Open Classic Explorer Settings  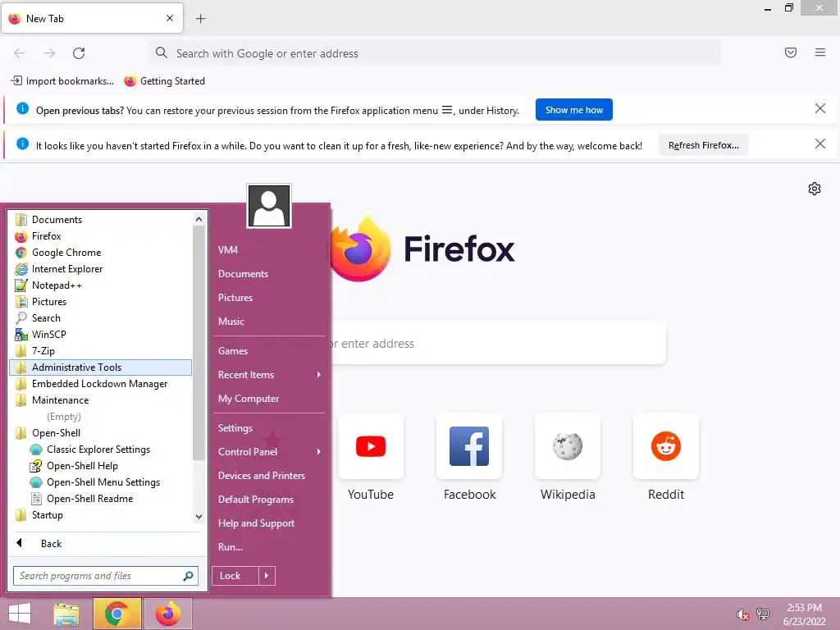pyautogui.click(x=100, y=450)
